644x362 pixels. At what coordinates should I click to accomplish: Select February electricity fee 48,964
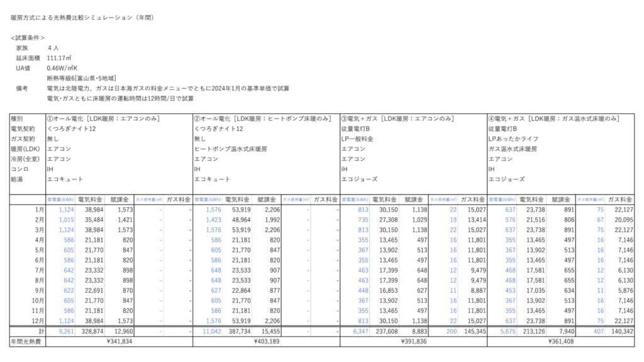click(x=241, y=220)
